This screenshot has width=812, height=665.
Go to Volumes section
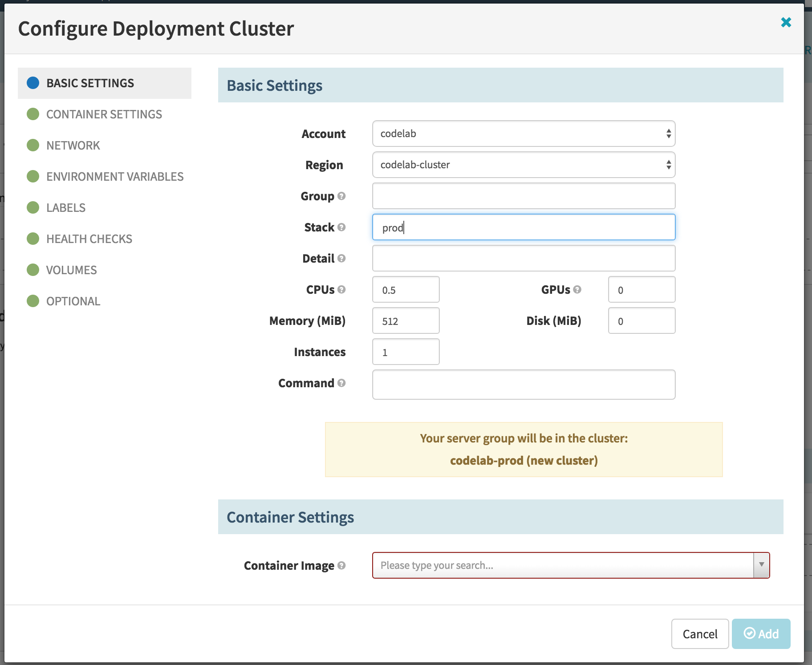pyautogui.click(x=105, y=270)
